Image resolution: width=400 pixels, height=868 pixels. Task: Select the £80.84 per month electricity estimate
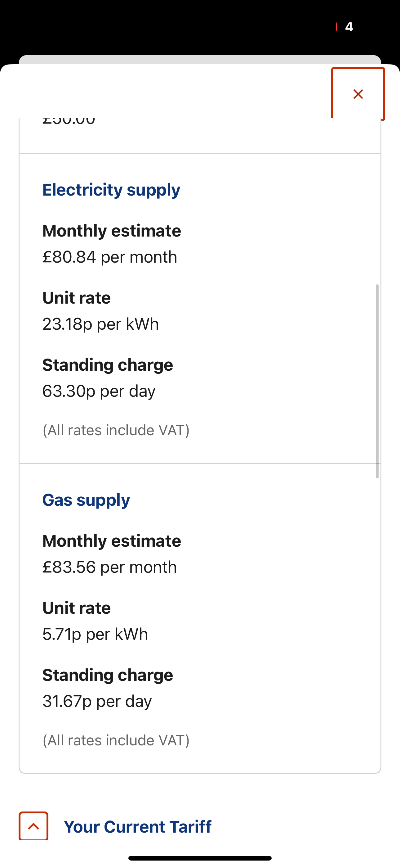(x=109, y=257)
